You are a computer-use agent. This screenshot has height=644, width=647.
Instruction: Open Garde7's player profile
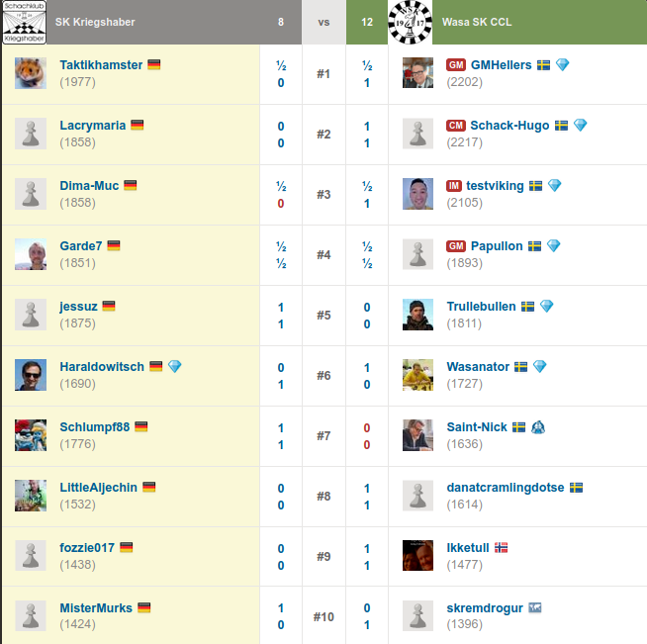coord(81,246)
